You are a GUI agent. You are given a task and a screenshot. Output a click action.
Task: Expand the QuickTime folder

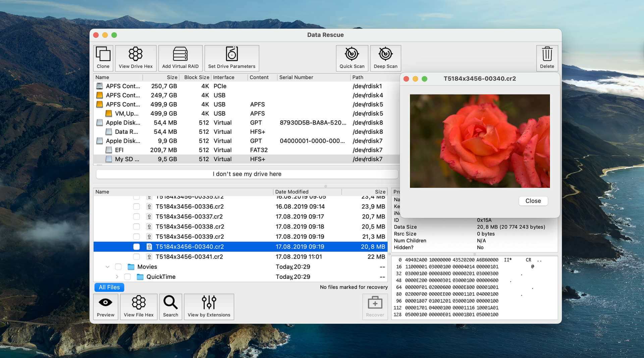117,277
